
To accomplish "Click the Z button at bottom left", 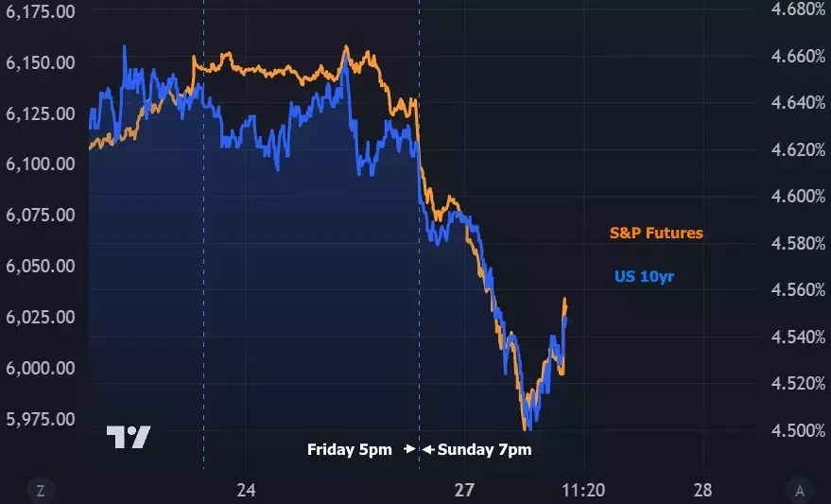I will 40,490.
